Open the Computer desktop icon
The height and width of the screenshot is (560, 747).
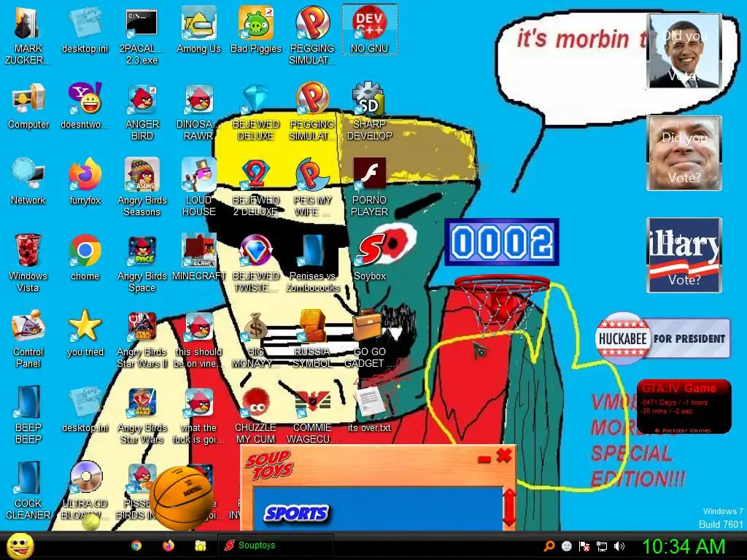(x=28, y=106)
